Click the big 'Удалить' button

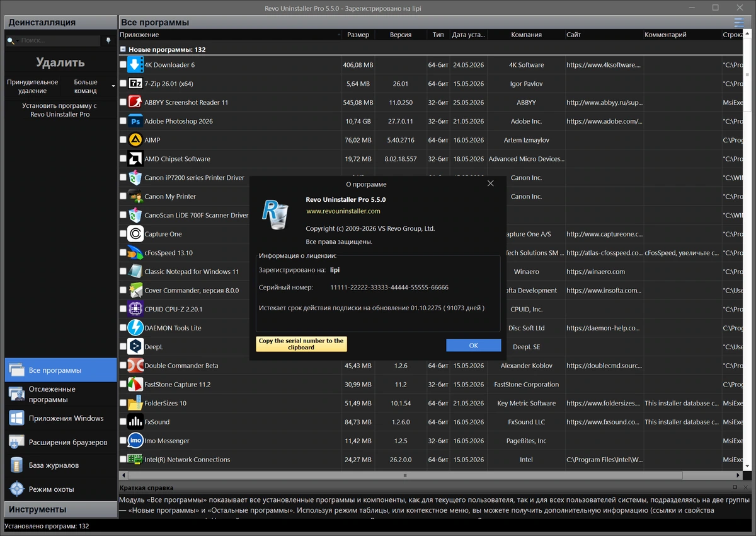60,62
